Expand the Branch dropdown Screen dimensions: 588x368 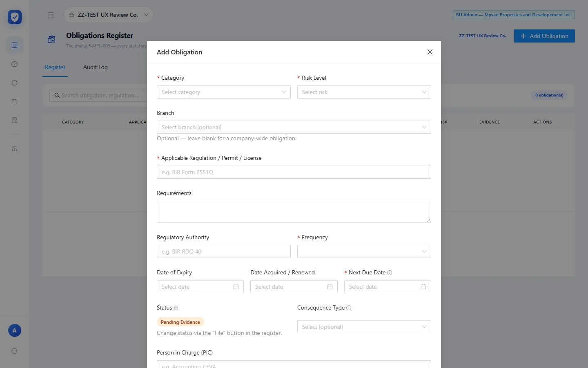[294, 127]
